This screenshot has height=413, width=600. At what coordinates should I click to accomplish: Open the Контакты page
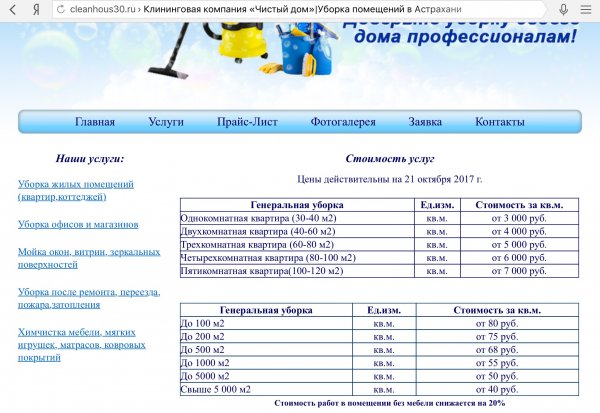tap(499, 122)
